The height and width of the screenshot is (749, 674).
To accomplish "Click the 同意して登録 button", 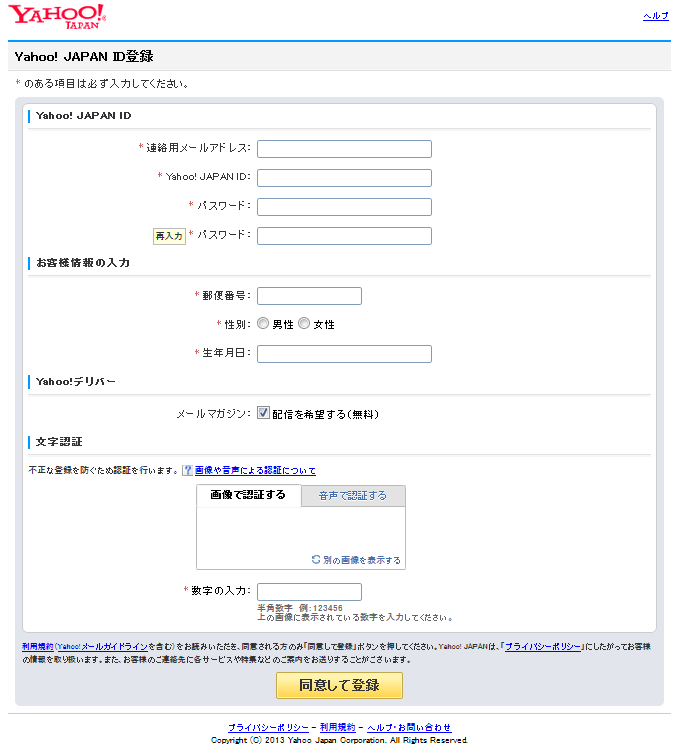I will click(x=339, y=685).
